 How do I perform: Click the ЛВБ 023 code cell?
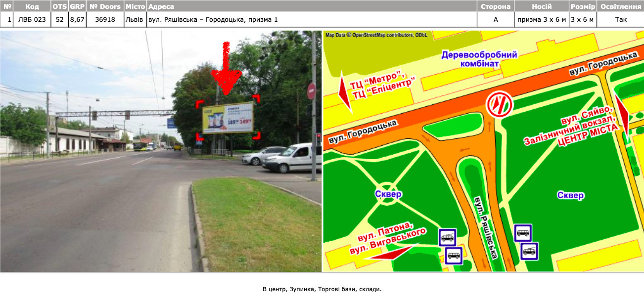(x=32, y=20)
